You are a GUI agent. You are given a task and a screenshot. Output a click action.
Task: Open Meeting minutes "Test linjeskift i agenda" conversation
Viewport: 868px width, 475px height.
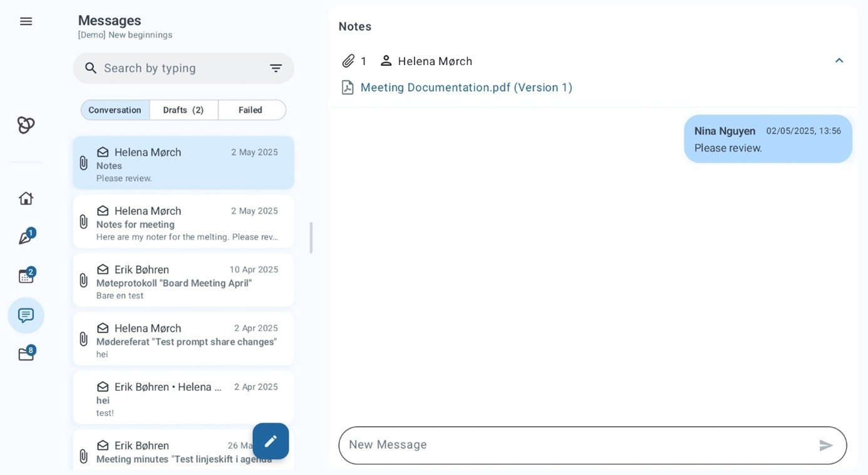[x=183, y=450]
